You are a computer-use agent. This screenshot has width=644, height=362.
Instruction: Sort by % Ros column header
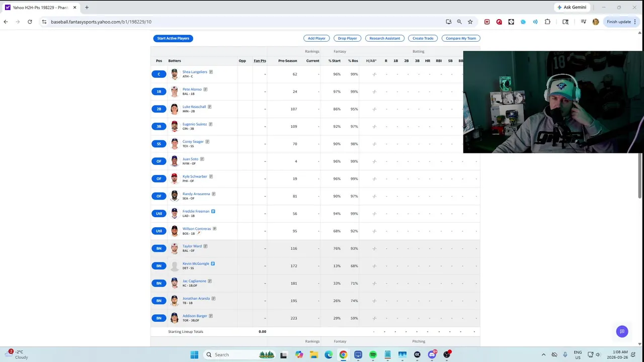pyautogui.click(x=353, y=61)
